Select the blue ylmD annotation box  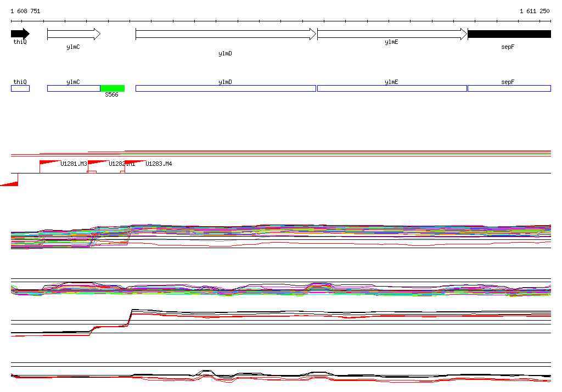coord(226,88)
